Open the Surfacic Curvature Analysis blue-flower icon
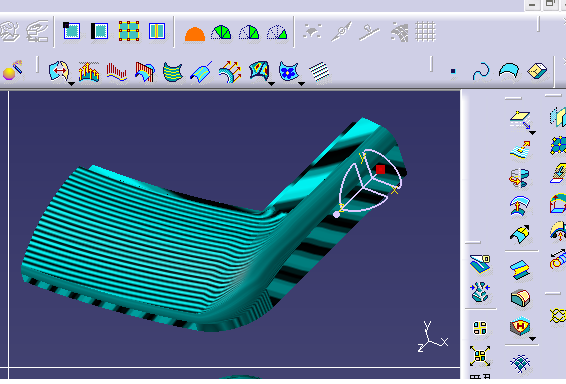The height and width of the screenshot is (384, 566). [x=288, y=70]
